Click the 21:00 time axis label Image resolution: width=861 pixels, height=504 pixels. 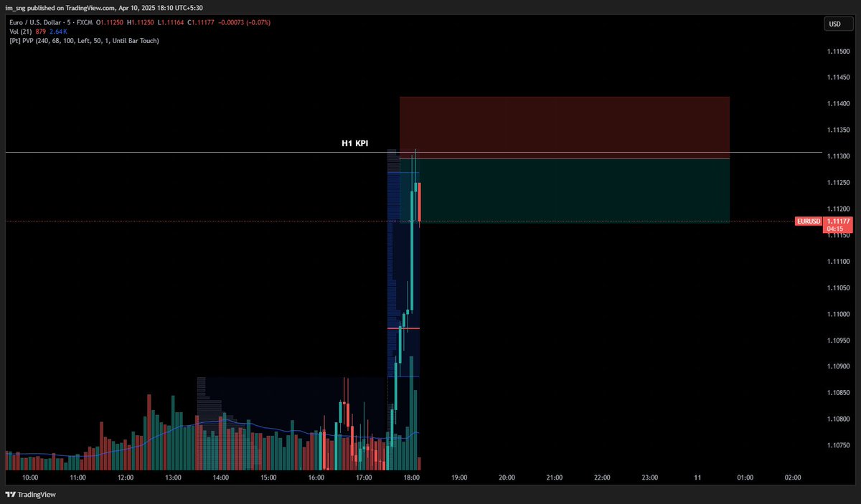click(x=555, y=477)
